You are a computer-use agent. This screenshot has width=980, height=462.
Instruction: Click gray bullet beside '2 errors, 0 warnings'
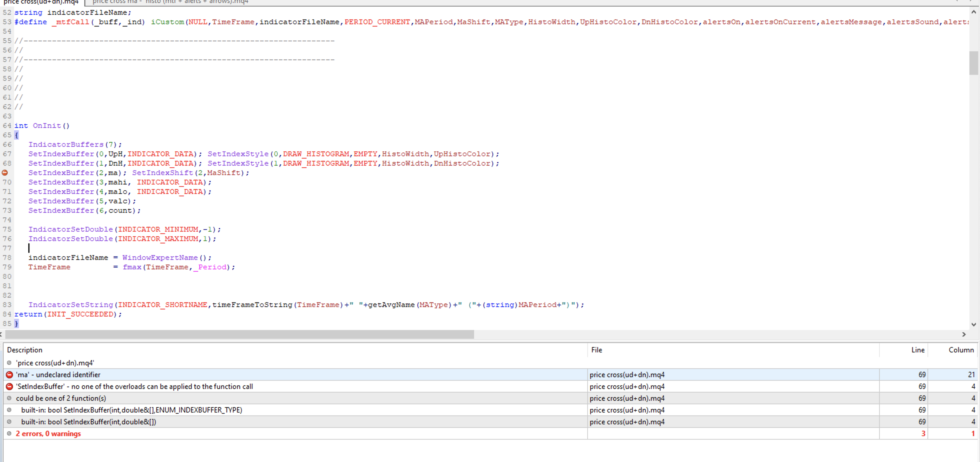click(x=9, y=433)
